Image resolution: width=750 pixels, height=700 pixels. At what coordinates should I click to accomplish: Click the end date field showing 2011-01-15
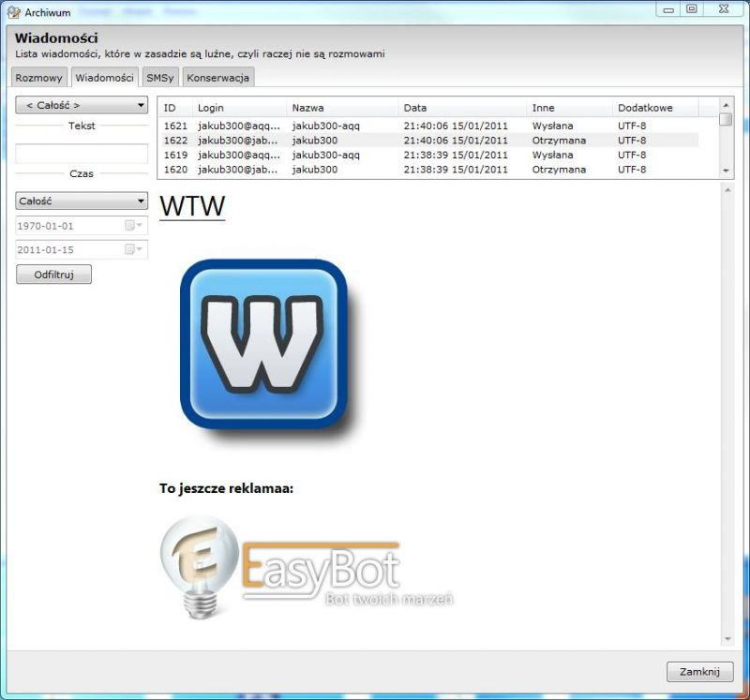pos(82,249)
